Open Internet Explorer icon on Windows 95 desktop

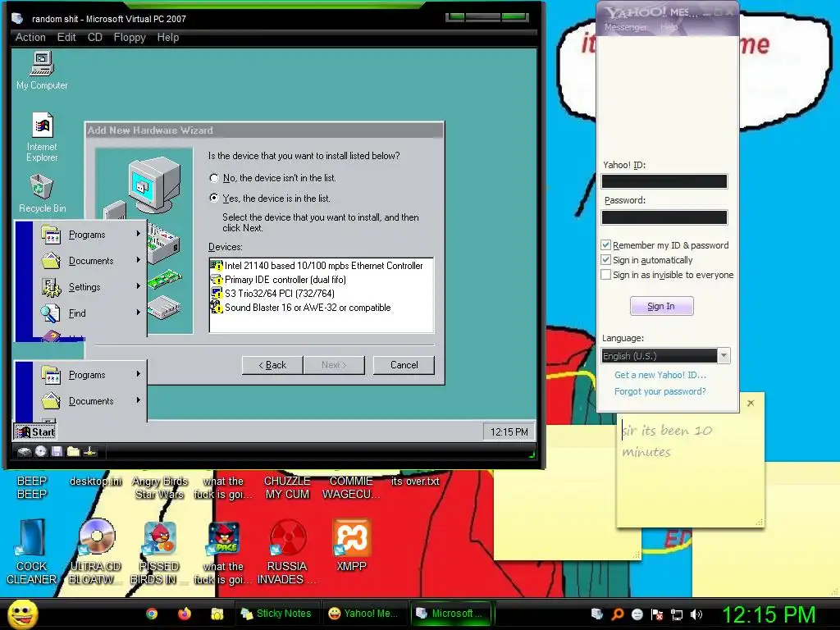click(42, 137)
